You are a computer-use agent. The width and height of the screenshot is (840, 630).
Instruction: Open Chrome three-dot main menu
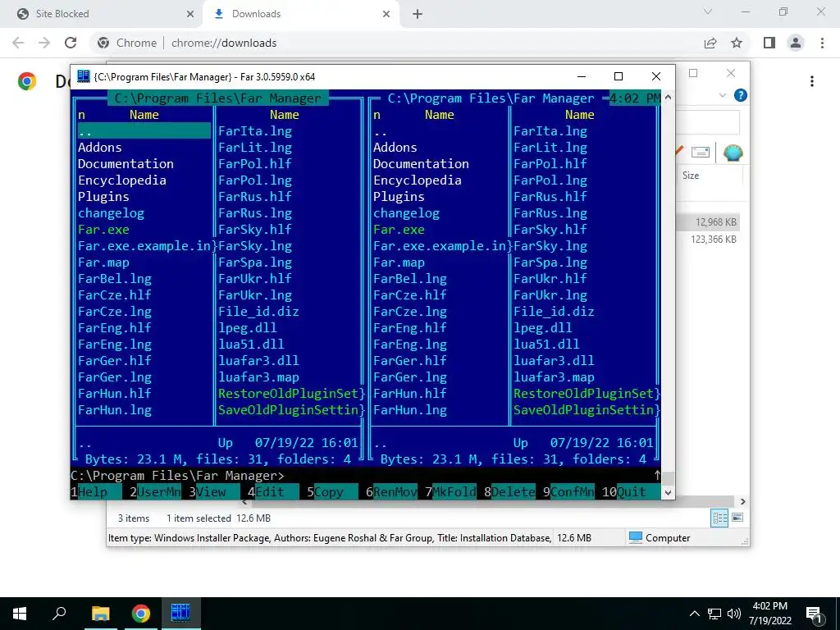pos(822,43)
